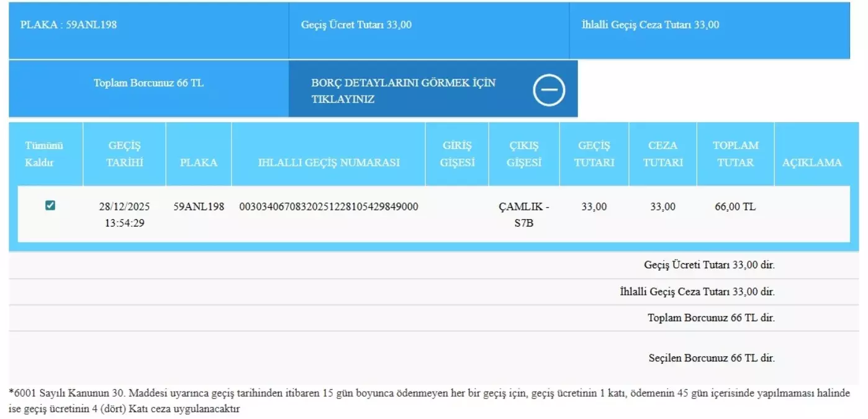The height and width of the screenshot is (419, 868).
Task: Click BORÇ DETAYLARINI GÖRMEK İÇİN TIKLAYINIZ button
Action: tap(404, 89)
